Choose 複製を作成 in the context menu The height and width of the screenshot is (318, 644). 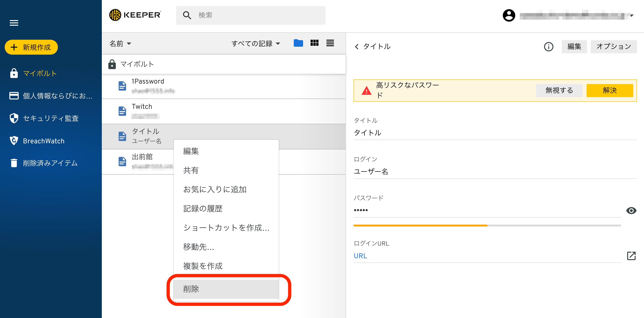226,266
